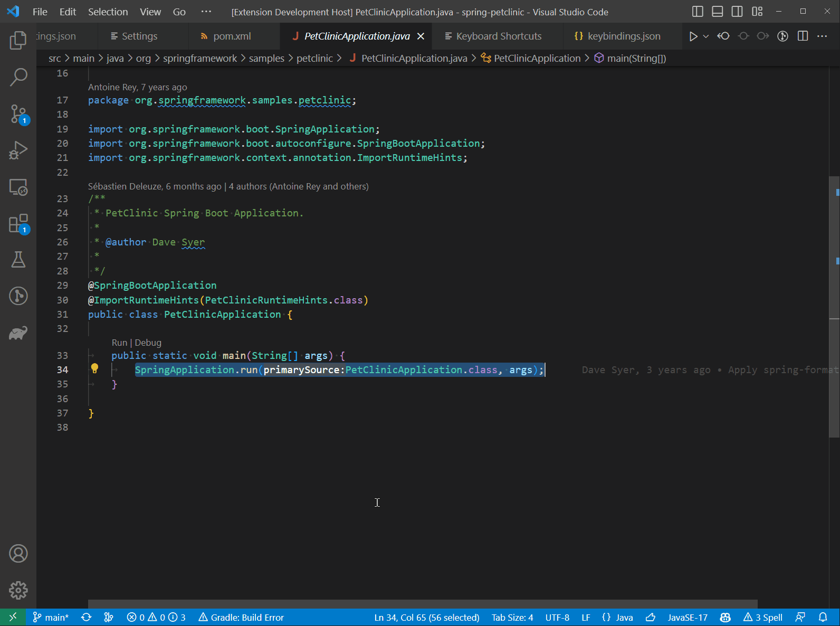This screenshot has width=840, height=626.
Task: Open the Go menu
Action: 179,12
